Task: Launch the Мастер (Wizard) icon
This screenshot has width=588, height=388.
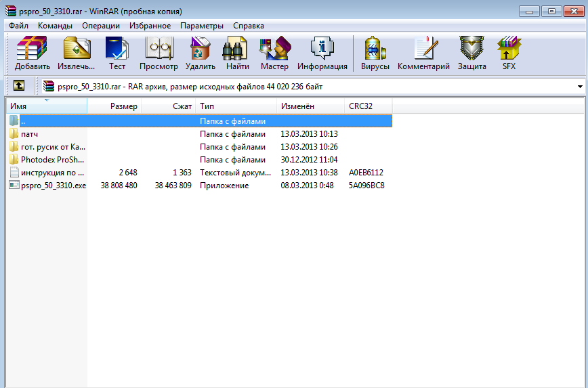Action: 275,48
